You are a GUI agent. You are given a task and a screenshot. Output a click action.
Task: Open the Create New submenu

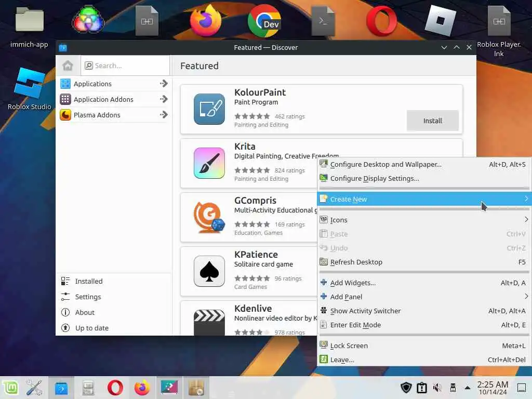coord(424,199)
